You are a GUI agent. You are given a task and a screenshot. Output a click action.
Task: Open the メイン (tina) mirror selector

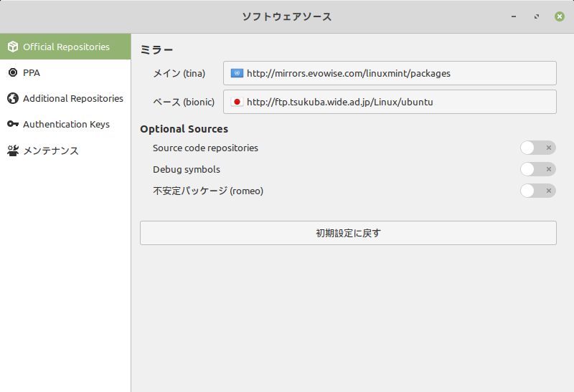click(390, 73)
